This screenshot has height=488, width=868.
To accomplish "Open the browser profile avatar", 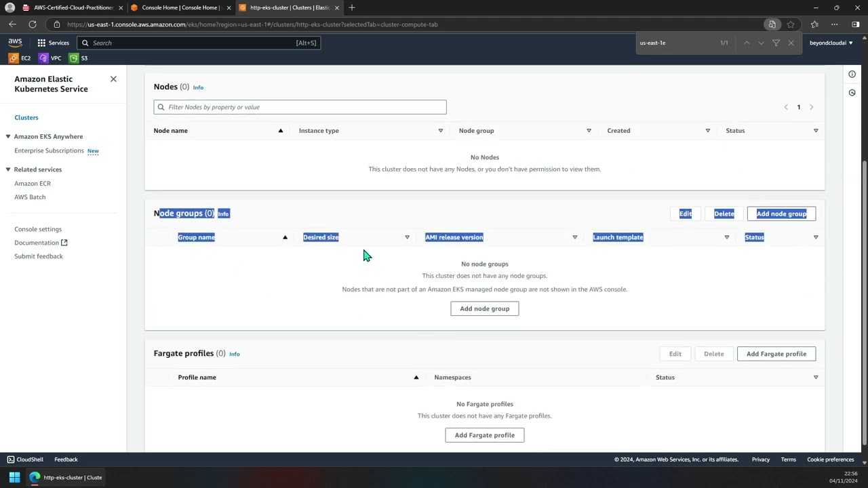I will click(9, 7).
